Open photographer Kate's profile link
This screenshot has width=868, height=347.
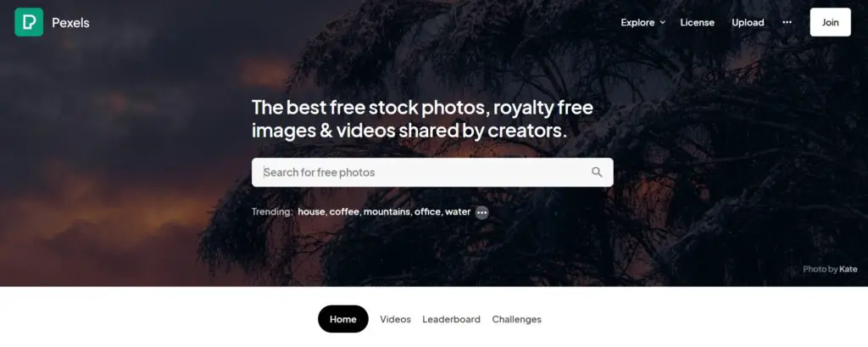[848, 270]
